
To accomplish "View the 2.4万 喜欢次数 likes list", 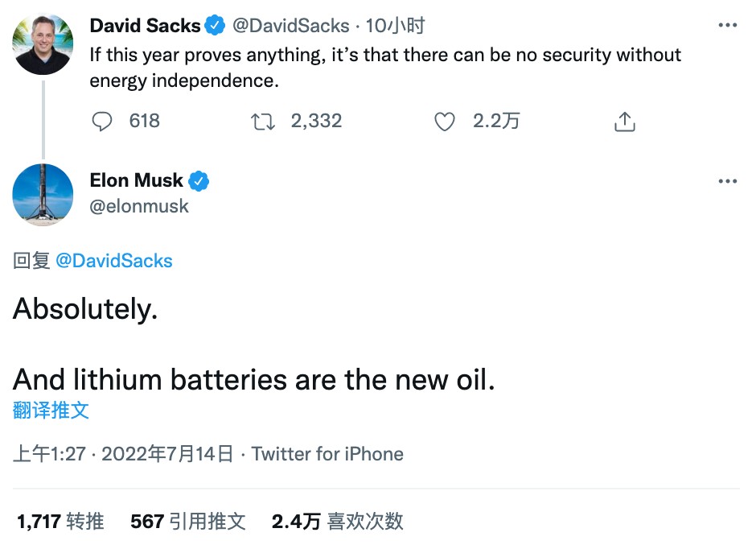I will tap(337, 522).
